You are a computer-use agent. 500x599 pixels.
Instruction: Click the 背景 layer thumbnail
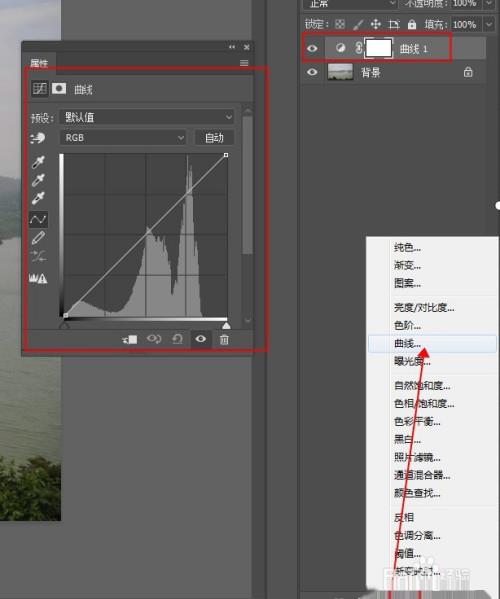[x=340, y=72]
